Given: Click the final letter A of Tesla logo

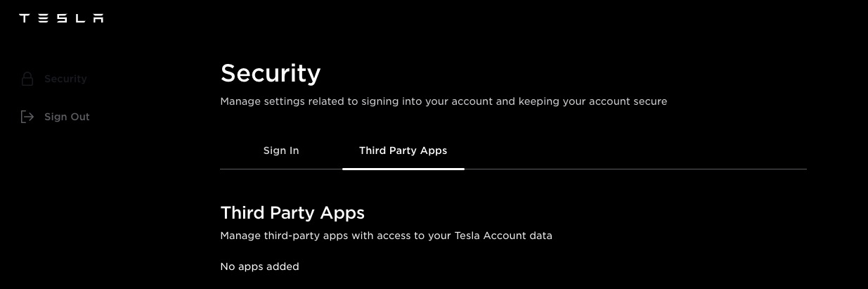Looking at the screenshot, I should [x=98, y=18].
